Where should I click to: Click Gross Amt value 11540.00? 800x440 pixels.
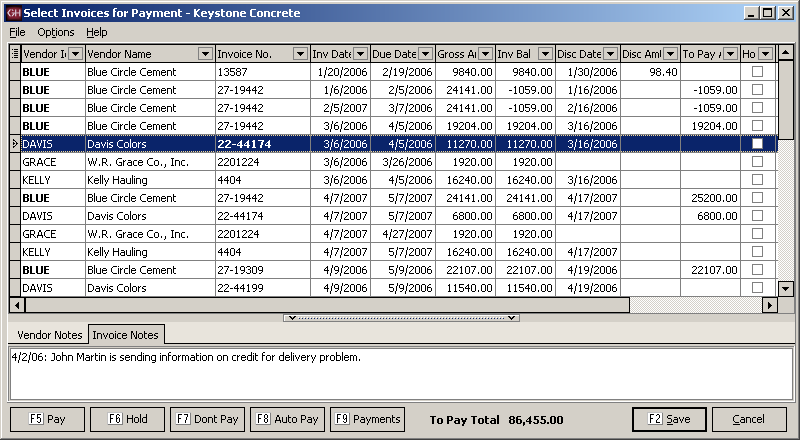tap(465, 288)
